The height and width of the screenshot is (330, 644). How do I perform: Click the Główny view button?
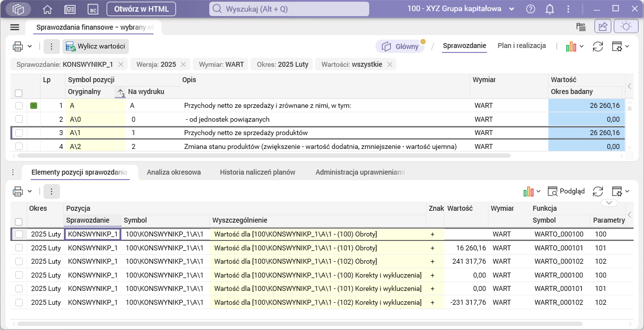[400, 47]
